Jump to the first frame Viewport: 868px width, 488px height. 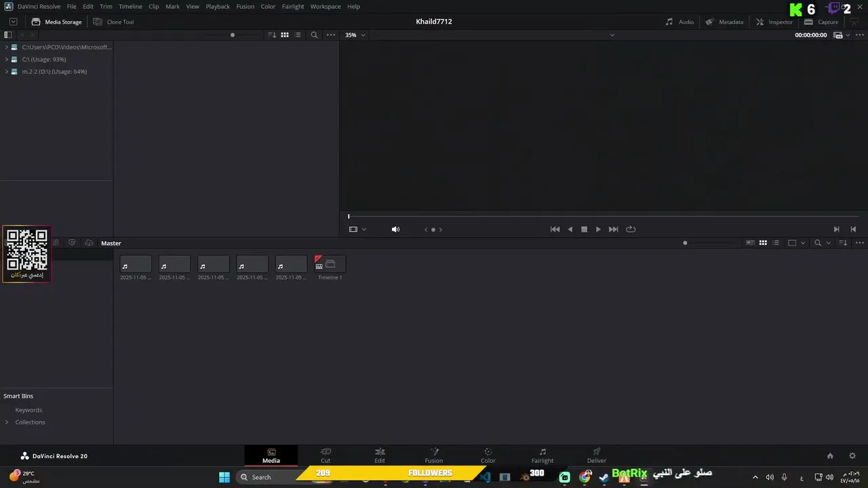click(x=555, y=229)
